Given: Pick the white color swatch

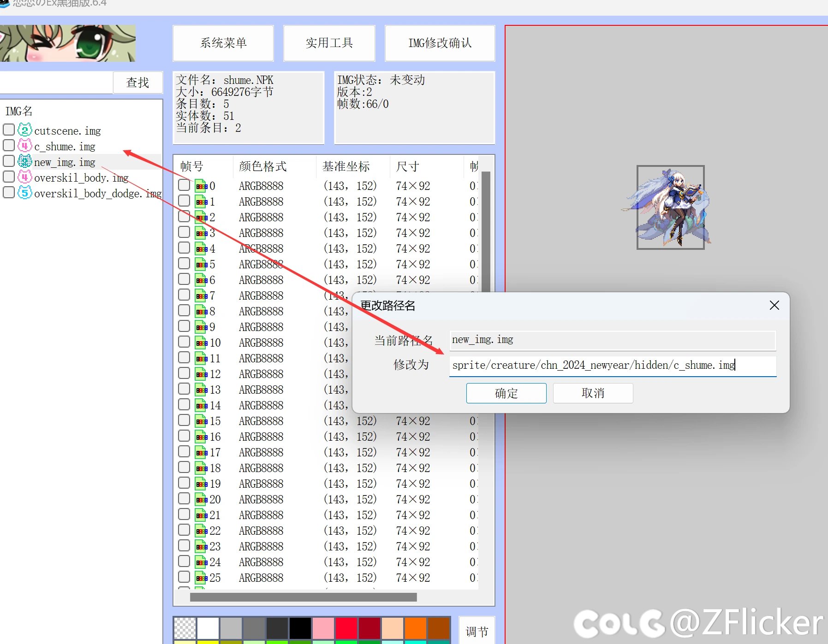Looking at the screenshot, I should [x=208, y=628].
